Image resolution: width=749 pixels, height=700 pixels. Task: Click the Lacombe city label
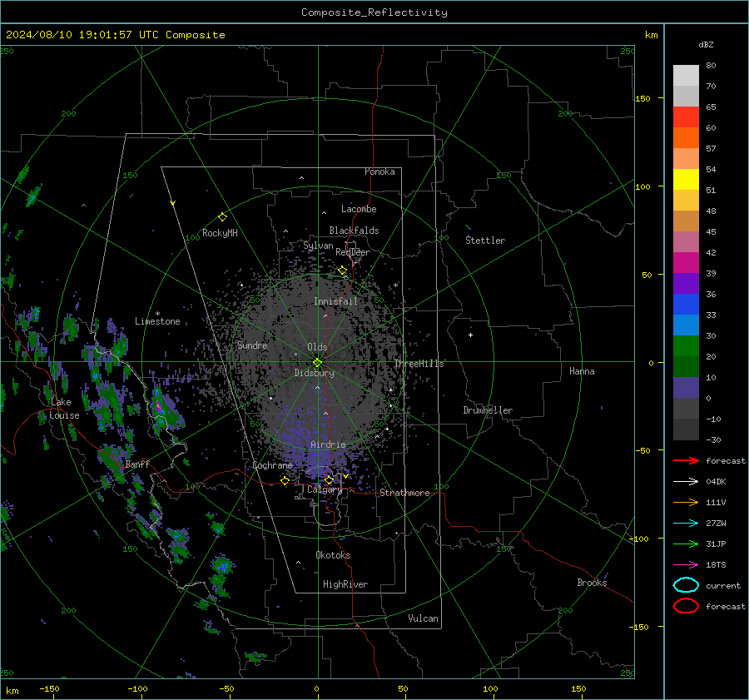coord(359,209)
